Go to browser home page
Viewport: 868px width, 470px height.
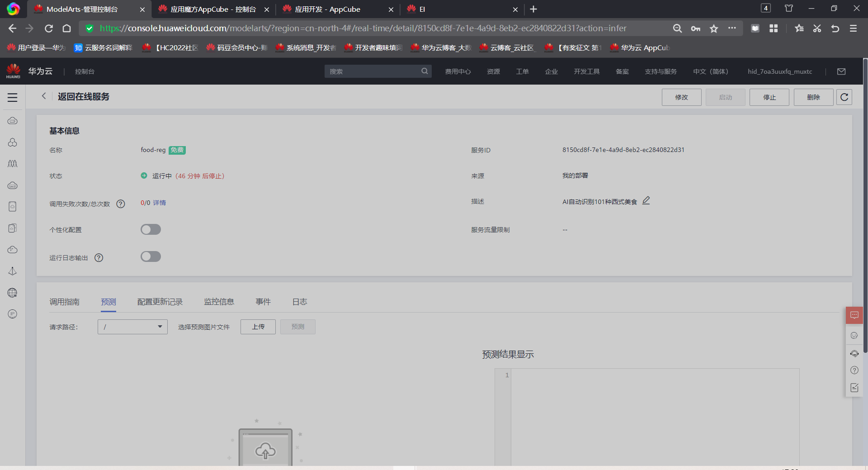click(66, 28)
